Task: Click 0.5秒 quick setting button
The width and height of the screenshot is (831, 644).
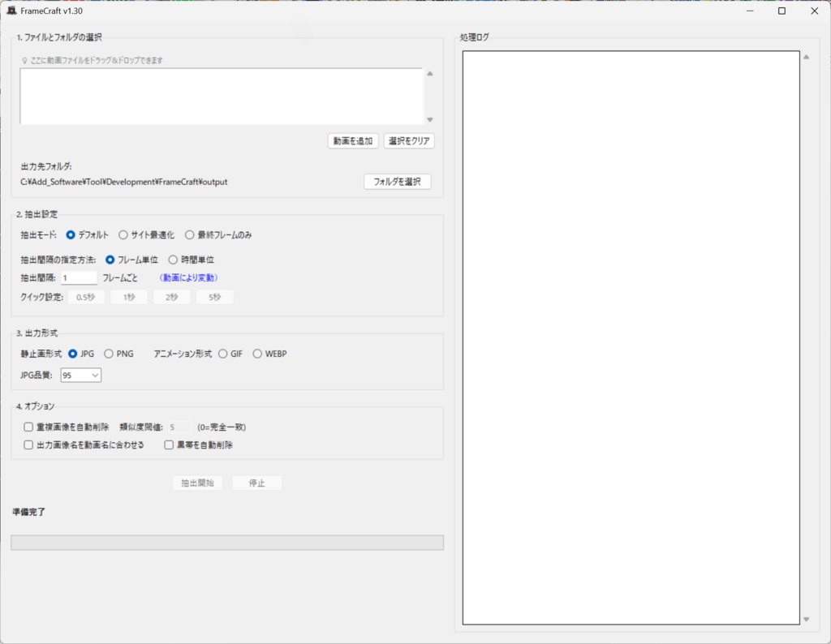Action: pos(86,297)
